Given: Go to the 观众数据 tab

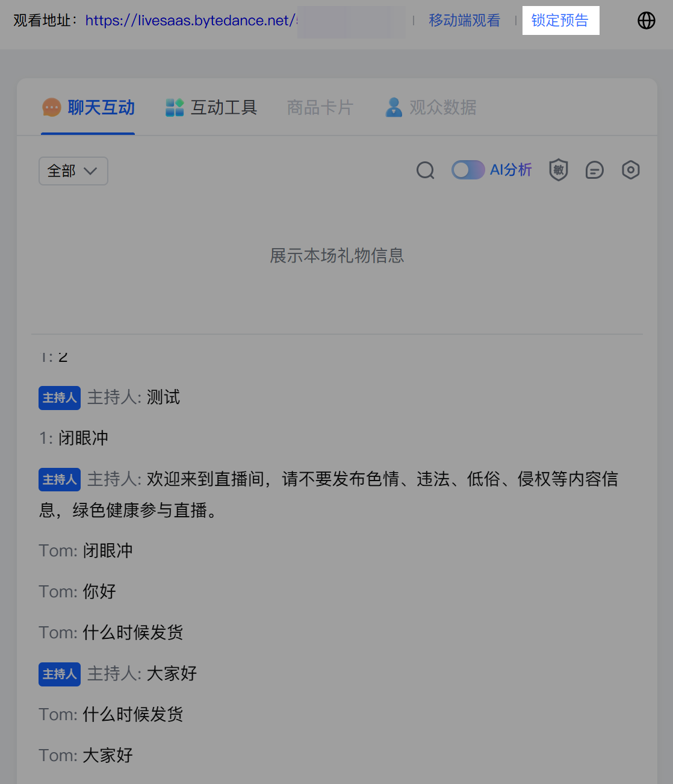Looking at the screenshot, I should click(431, 108).
